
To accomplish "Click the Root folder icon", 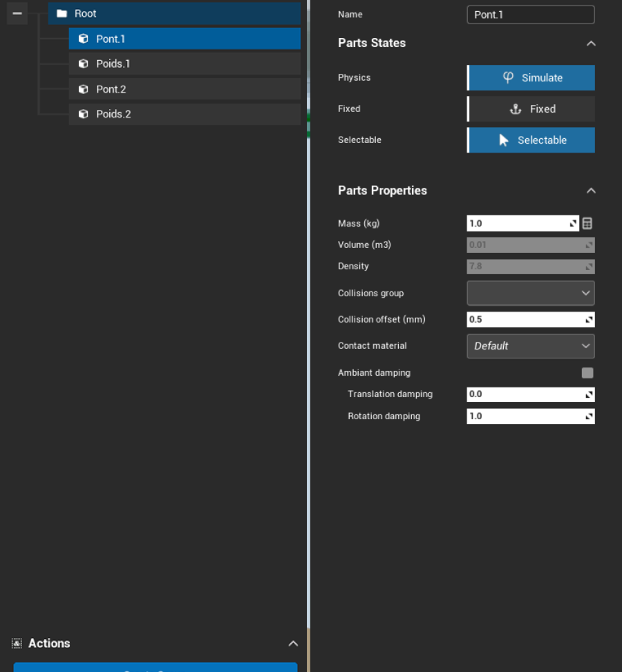I will pos(62,14).
